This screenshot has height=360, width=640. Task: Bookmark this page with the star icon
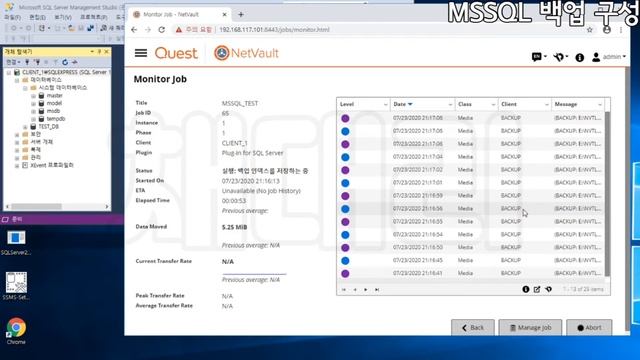(589, 30)
